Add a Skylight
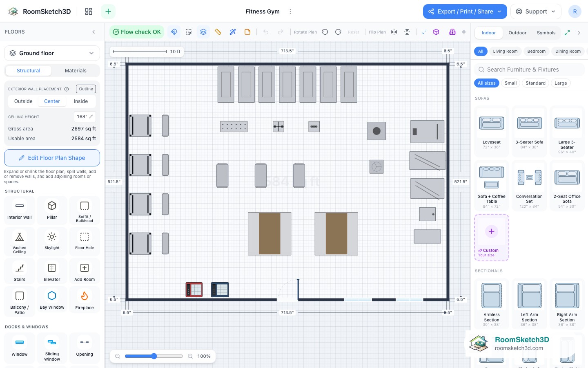 52,241
